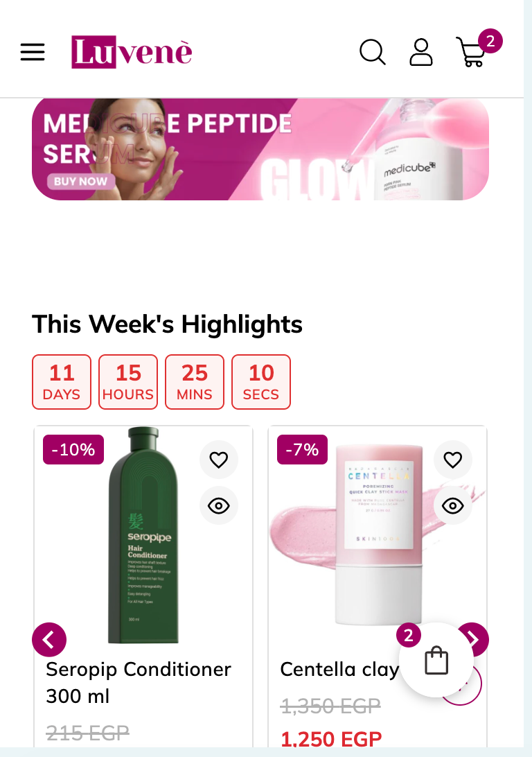Image resolution: width=532 pixels, height=757 pixels.
Task: Open the Seropip Conditioner 300 ml title
Action: tap(139, 683)
